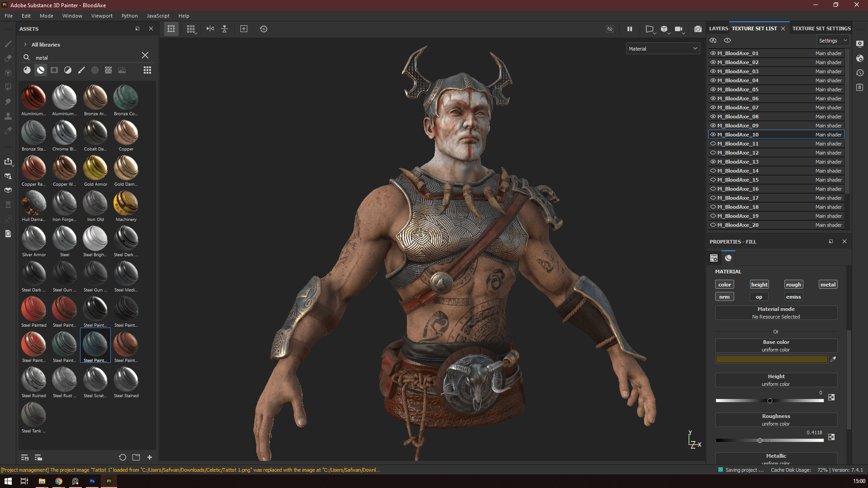Viewport: 868px width, 488px height.
Task: Open the Settings dropdown in texture set list
Action: (x=832, y=41)
